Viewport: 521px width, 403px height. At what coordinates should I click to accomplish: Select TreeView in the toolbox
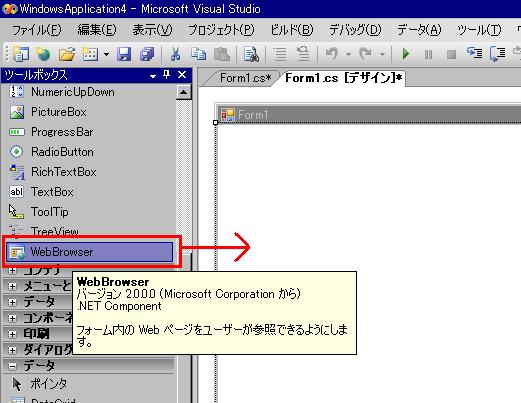click(x=88, y=230)
